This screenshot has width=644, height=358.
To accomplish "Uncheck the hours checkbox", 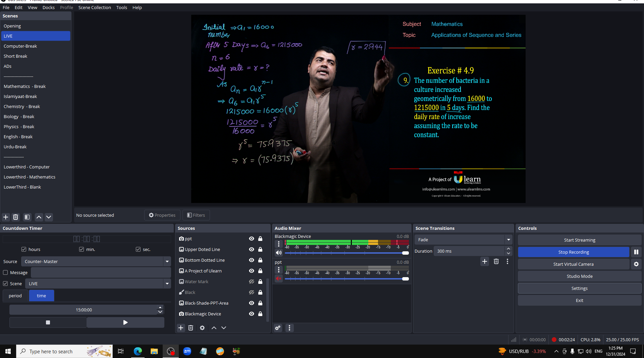I will [24, 249].
